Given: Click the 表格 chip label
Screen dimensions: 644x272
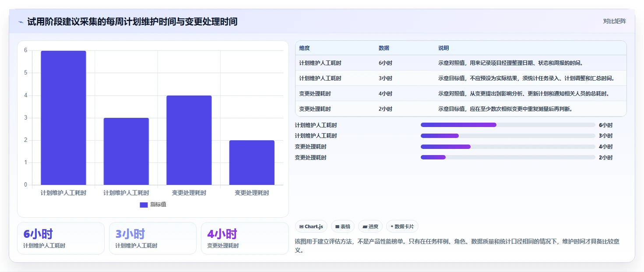Looking at the screenshot, I should pyautogui.click(x=345, y=226).
